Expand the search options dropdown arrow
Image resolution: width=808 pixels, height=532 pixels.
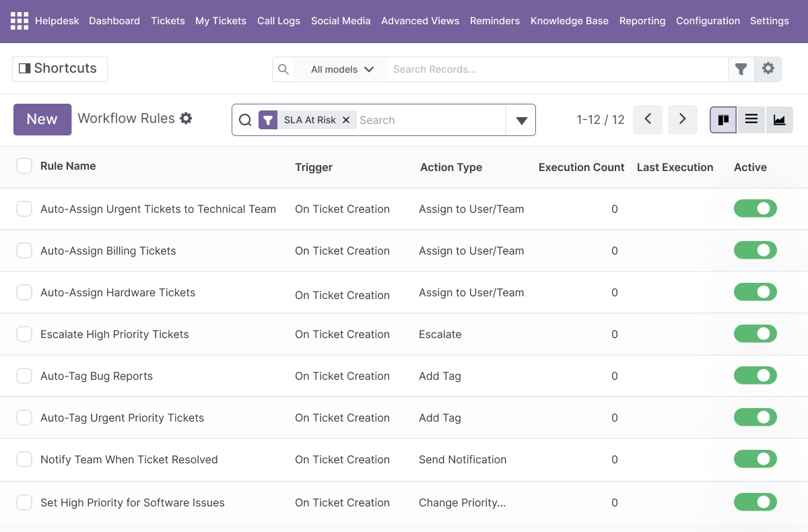coord(521,121)
